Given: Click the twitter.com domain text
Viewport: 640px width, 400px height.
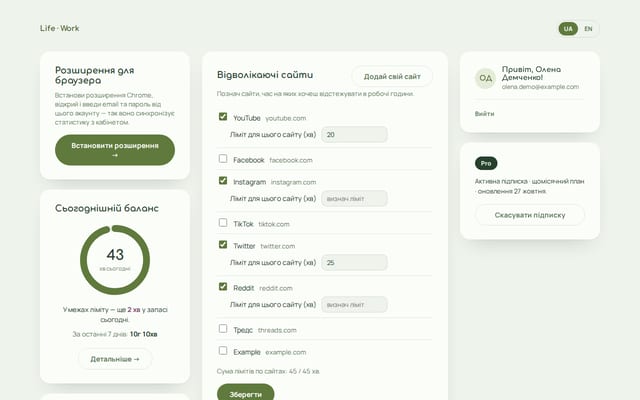Looking at the screenshot, I should click(x=278, y=246).
